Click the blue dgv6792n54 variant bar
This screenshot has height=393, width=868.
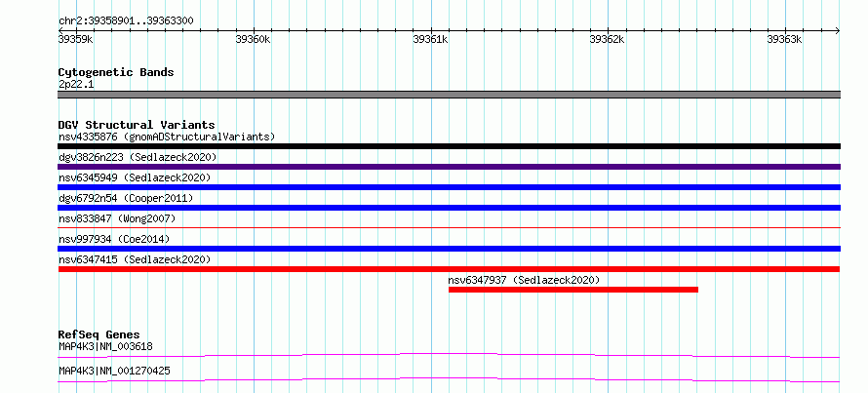click(x=449, y=208)
